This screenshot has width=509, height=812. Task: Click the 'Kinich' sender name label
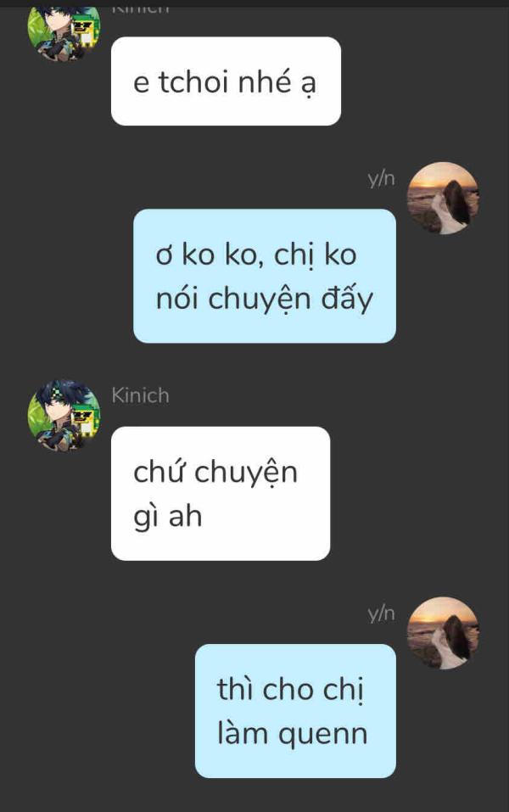click(x=140, y=395)
